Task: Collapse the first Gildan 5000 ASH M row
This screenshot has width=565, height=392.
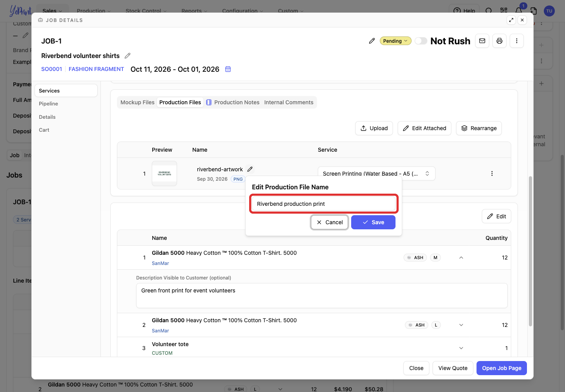Action: (461, 258)
